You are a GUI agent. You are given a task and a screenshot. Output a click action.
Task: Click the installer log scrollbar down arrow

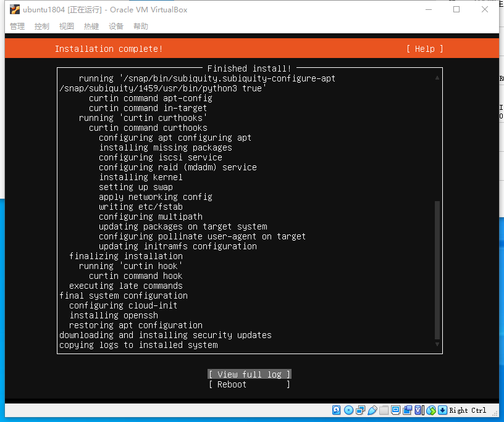437,345
